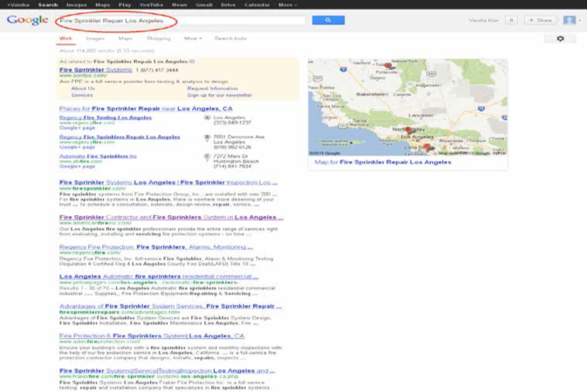Open Advantages of Fire Sprinkler System Services result
The height and width of the screenshot is (392, 587).
point(170,306)
